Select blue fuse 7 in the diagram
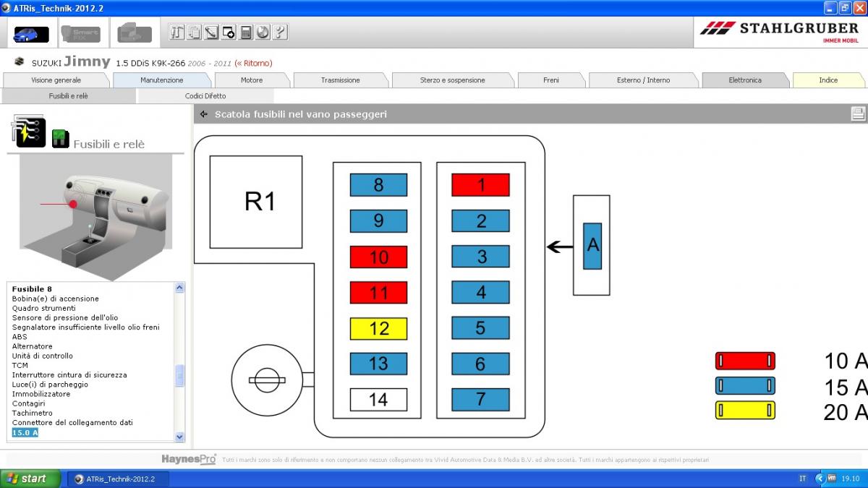This screenshot has height=488, width=868. click(480, 399)
